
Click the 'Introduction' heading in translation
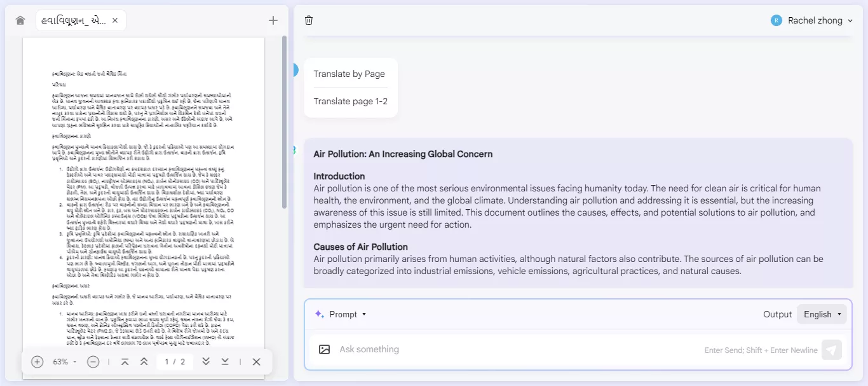tap(339, 176)
